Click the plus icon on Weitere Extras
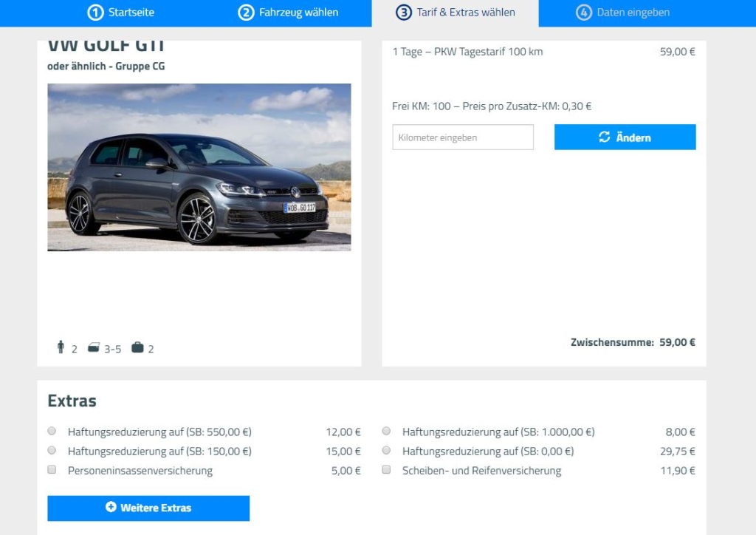The image size is (756, 535). (x=111, y=507)
